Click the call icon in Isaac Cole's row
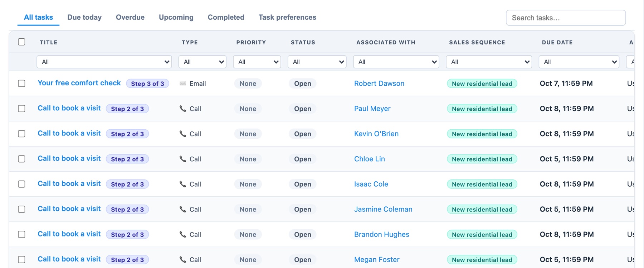Screen dimensions: 644x268 [x=183, y=184]
